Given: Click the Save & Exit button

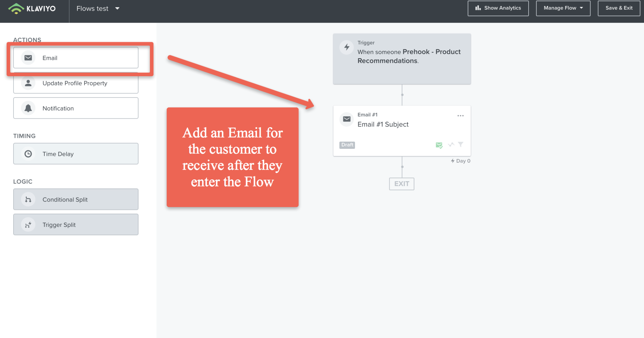Looking at the screenshot, I should pos(619,8).
